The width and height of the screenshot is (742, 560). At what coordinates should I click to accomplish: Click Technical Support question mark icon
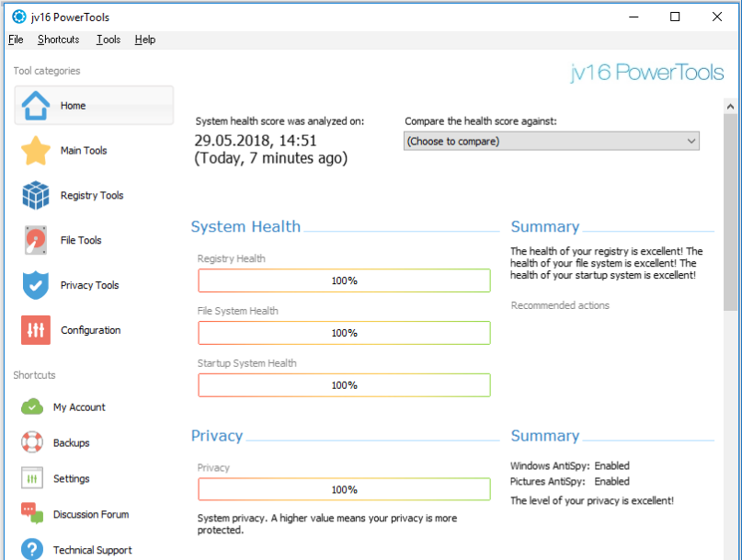32,550
